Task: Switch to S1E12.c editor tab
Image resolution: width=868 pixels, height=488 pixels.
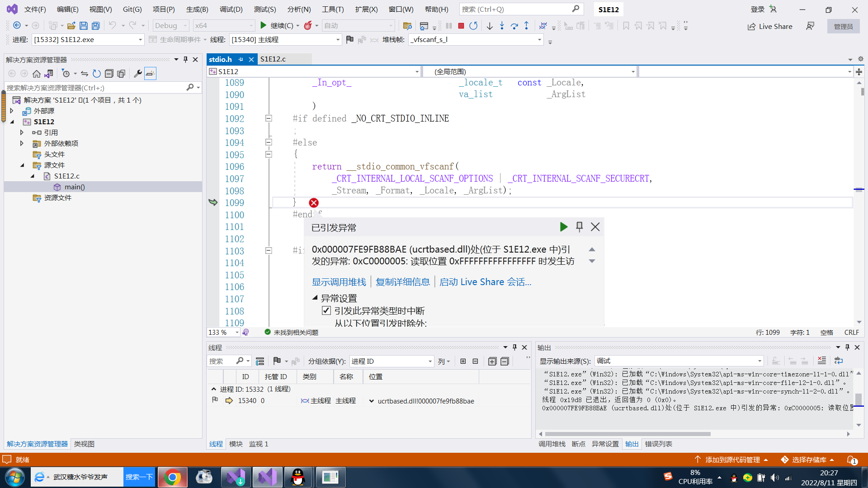Action: [x=273, y=59]
